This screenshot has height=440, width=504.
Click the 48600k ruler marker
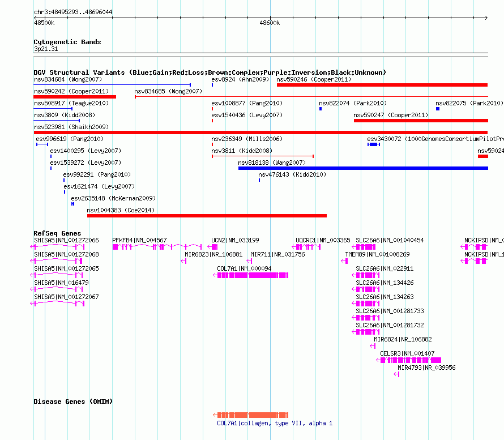(270, 23)
